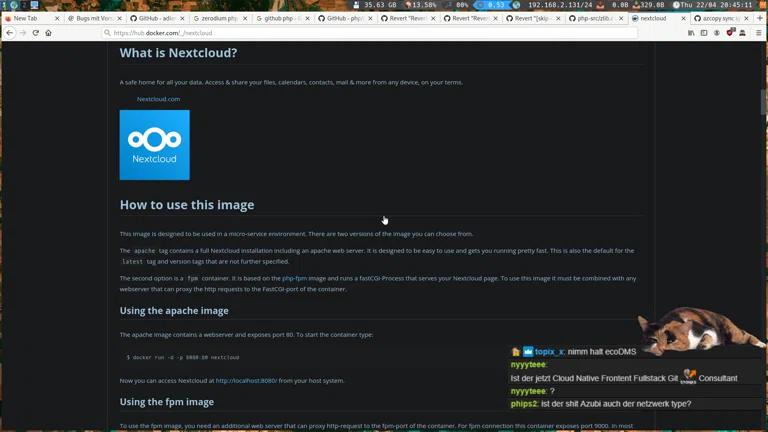
Task: Go forward to the next page
Action: point(23,33)
